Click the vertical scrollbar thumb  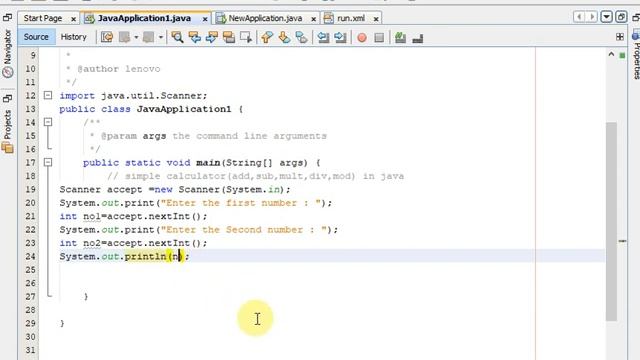click(x=611, y=221)
